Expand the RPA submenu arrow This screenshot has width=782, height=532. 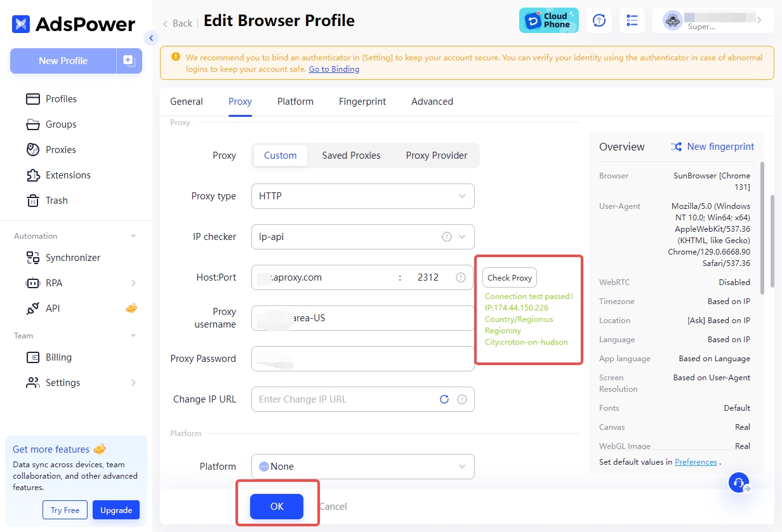click(133, 283)
